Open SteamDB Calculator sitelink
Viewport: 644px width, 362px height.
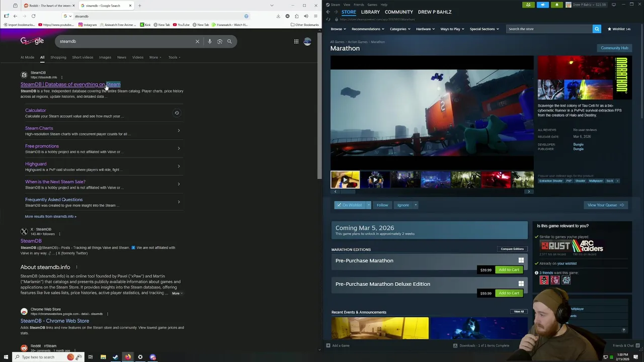point(35,110)
